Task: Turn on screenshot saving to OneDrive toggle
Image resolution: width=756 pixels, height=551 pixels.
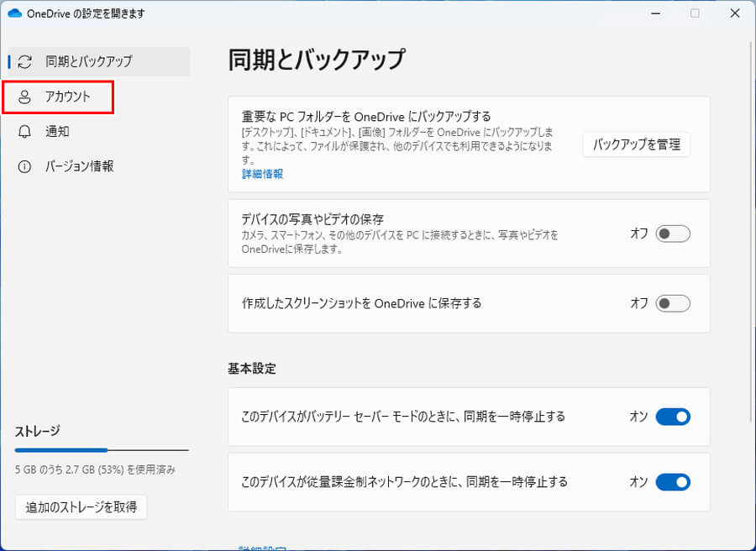Action: point(673,304)
